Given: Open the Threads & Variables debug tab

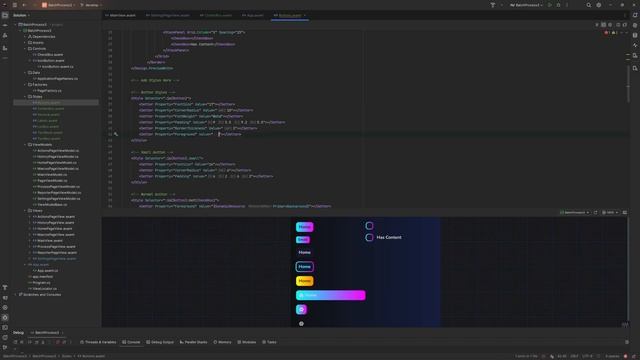Looking at the screenshot, I should [x=98, y=342].
